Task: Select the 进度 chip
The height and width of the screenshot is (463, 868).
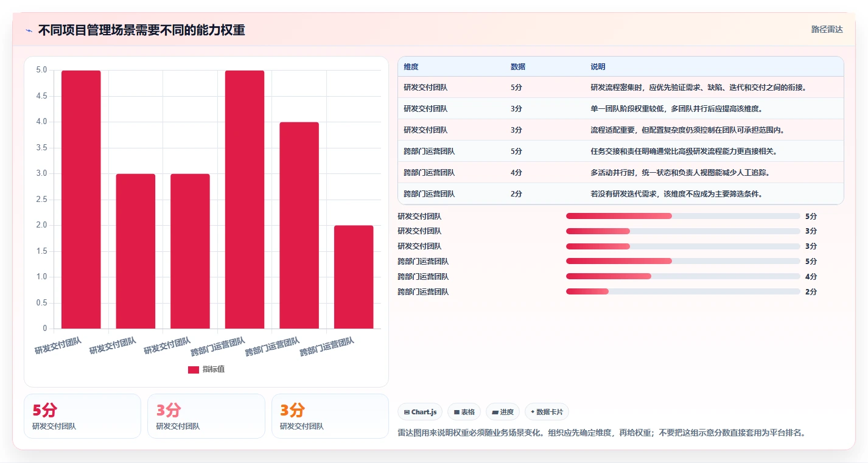Action: tap(503, 412)
